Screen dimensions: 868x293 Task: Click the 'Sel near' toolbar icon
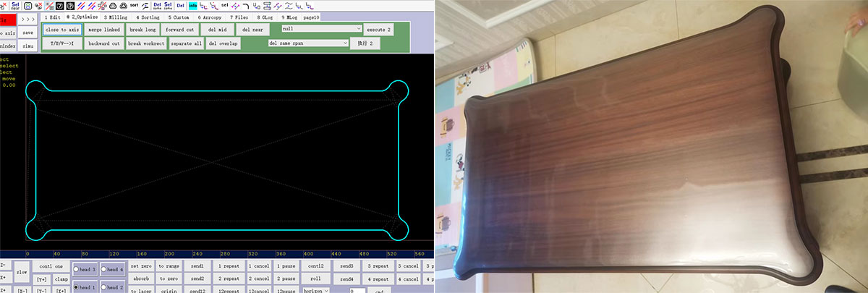coord(15,6)
